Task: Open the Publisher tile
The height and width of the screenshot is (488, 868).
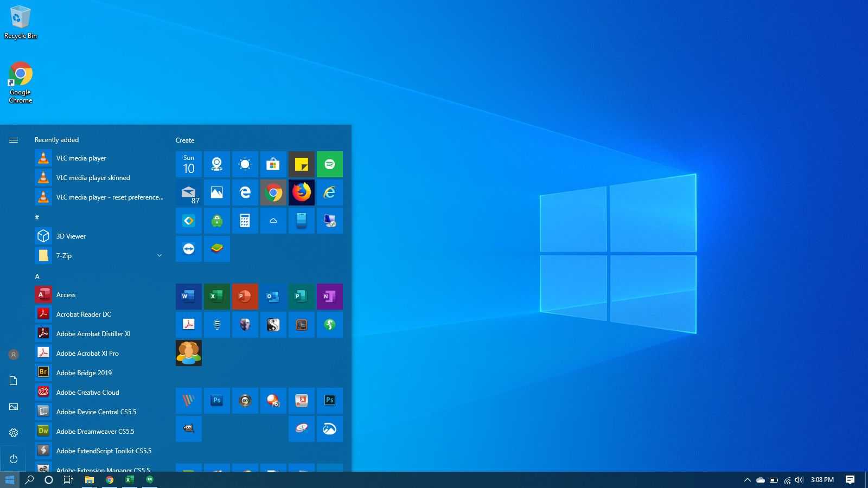Action: point(302,297)
